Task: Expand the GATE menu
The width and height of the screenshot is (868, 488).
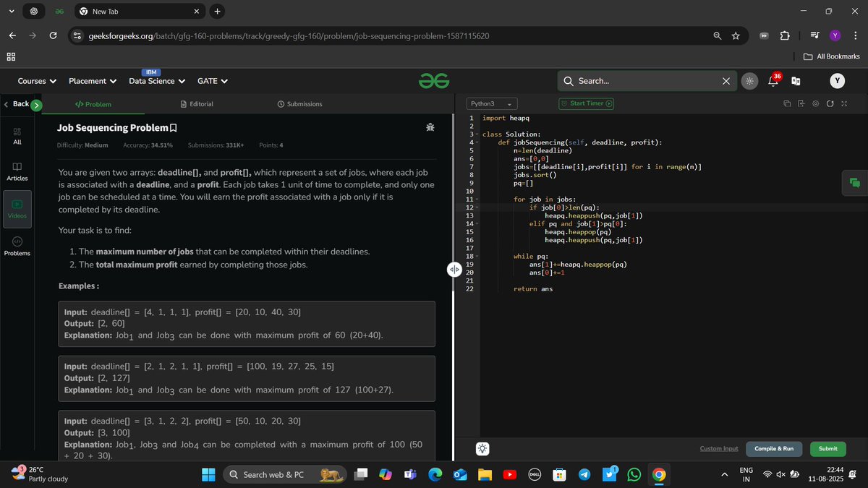Action: coord(213,81)
